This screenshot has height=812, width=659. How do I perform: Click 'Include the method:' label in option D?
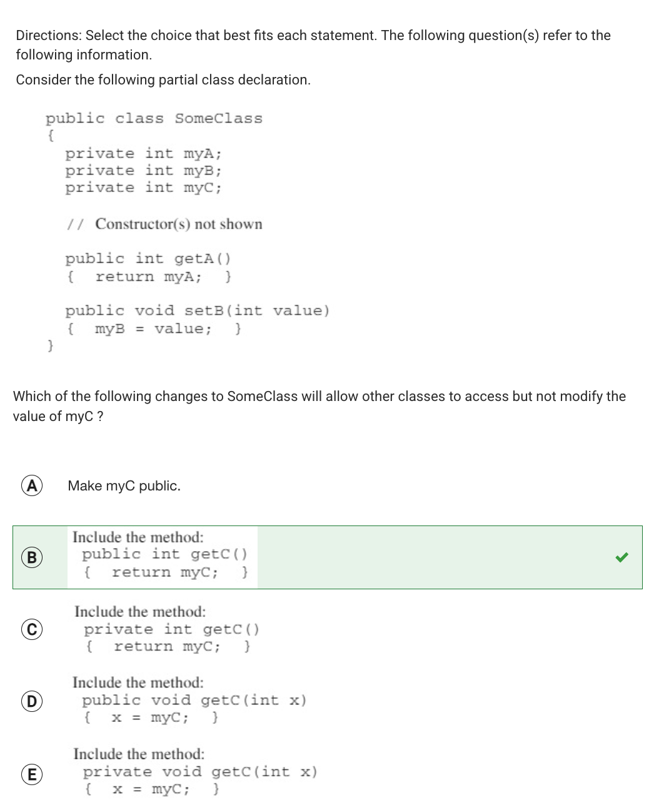[x=138, y=682]
